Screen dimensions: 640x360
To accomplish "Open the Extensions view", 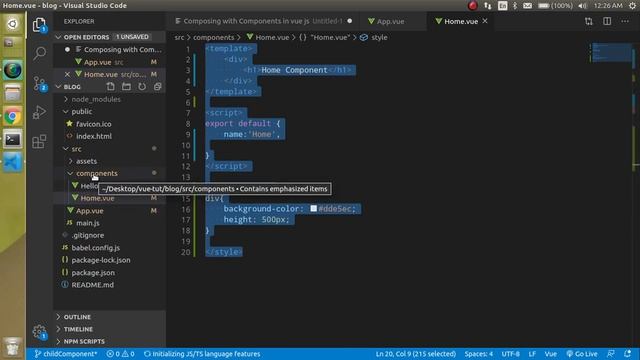I will (39, 142).
